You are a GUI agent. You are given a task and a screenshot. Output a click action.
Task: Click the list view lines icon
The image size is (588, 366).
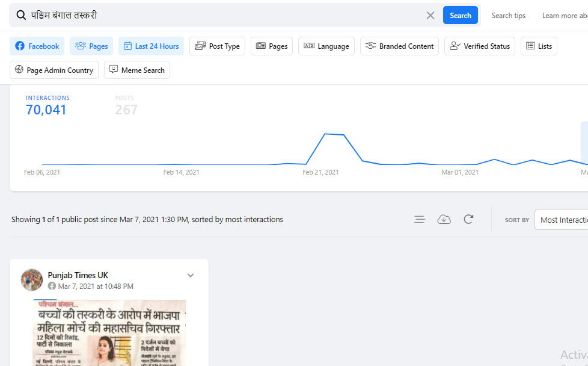420,220
